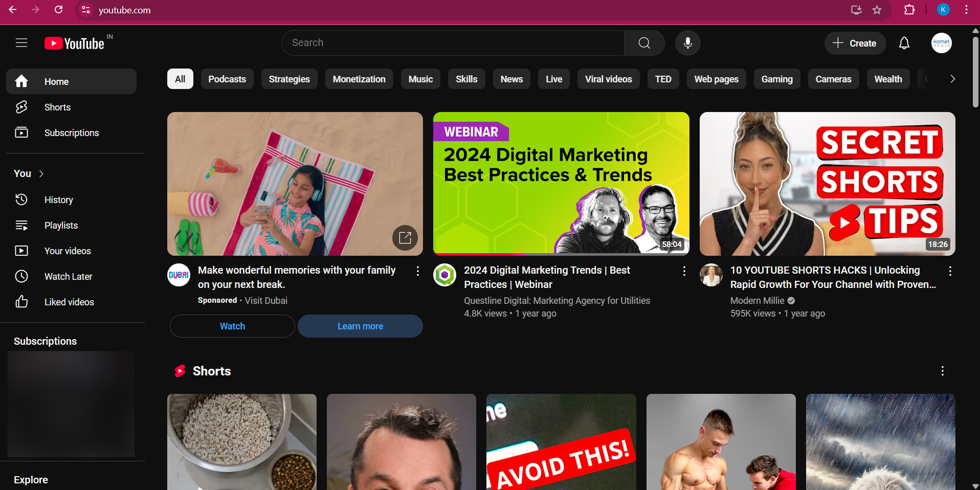Select the TED filter chip
980x490 pixels.
pos(663,79)
